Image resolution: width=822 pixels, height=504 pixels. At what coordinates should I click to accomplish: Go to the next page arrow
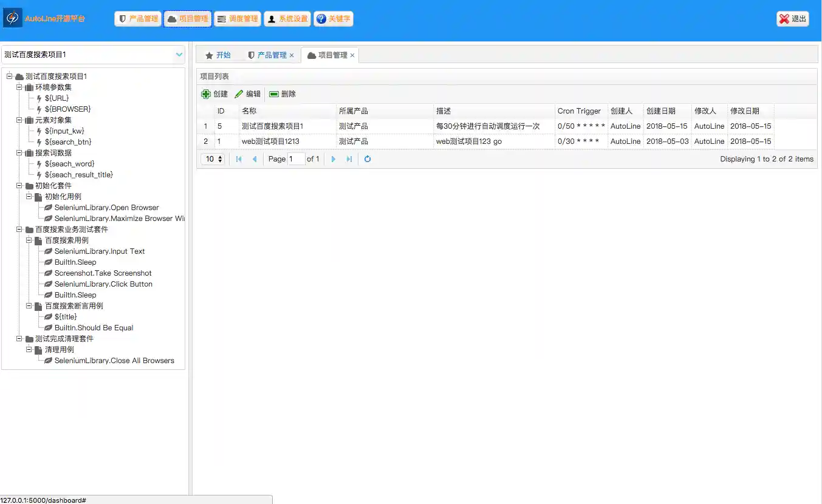click(333, 159)
